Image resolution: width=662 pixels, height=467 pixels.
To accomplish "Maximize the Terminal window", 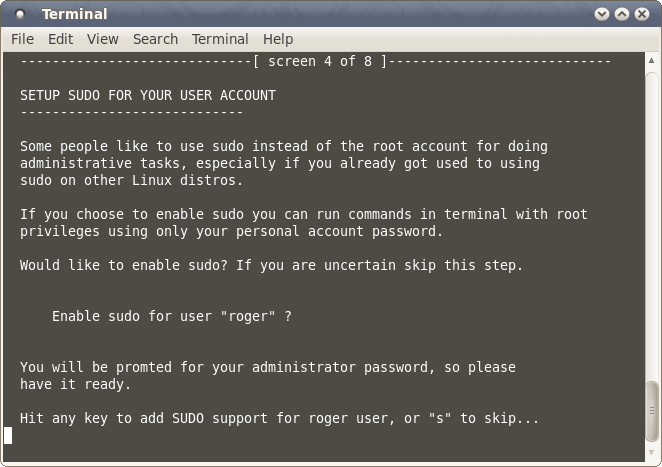I will click(x=621, y=14).
